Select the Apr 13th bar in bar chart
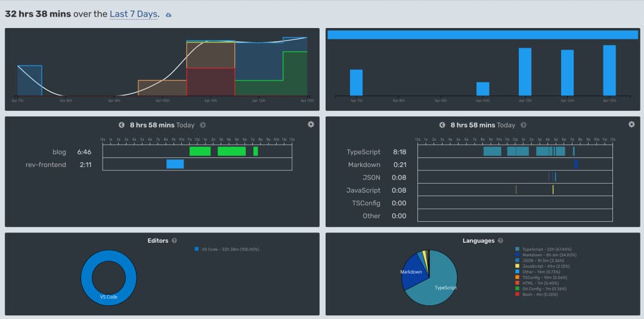 pyautogui.click(x=609, y=70)
